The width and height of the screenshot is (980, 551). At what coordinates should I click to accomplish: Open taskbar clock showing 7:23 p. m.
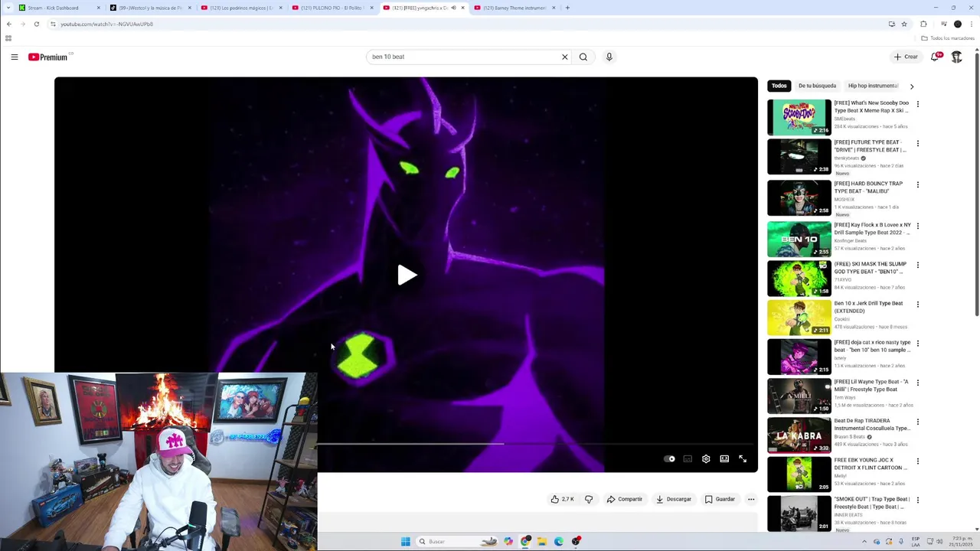coord(961,542)
